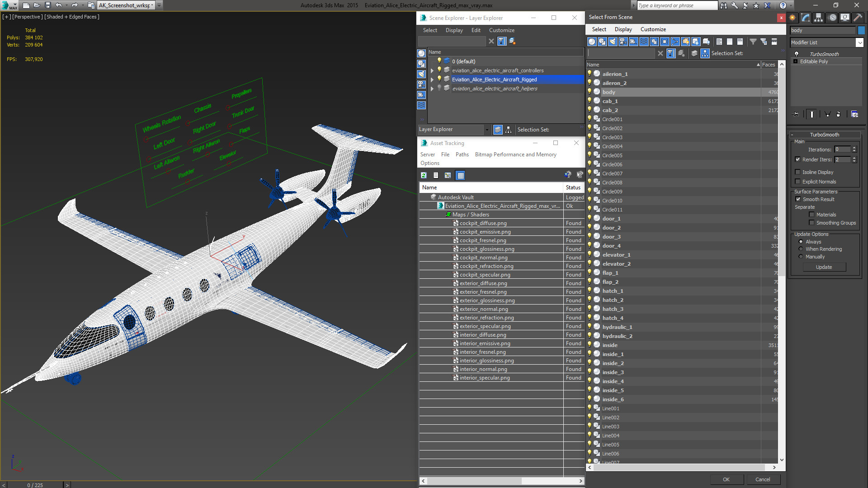Expand eviation_alice_electric_aircraft_controllers layer
The width and height of the screenshot is (868, 488).
(432, 70)
